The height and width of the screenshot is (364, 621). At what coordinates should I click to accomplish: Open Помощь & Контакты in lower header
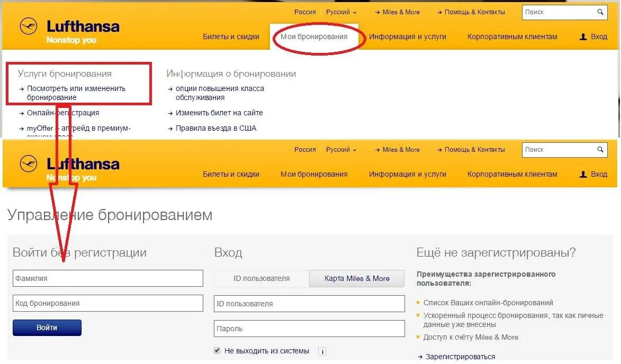pos(474,150)
